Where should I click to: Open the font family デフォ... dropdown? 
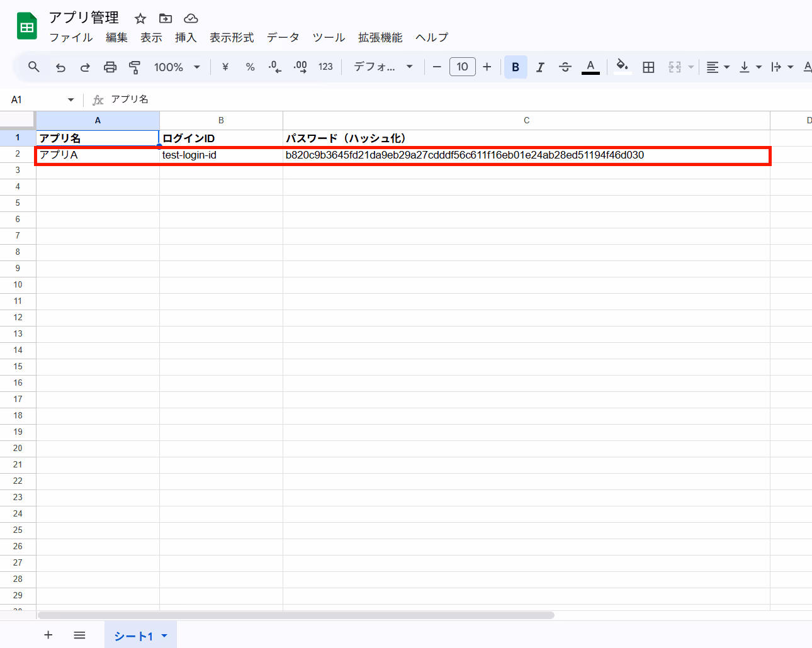tap(383, 67)
